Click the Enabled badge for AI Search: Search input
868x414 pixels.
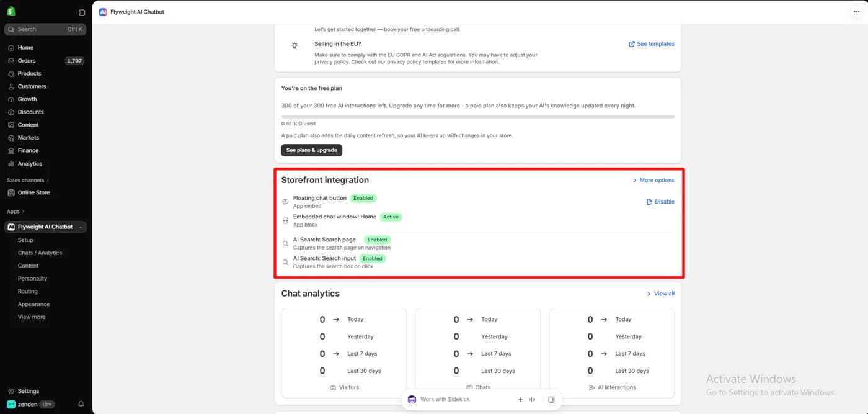point(373,258)
